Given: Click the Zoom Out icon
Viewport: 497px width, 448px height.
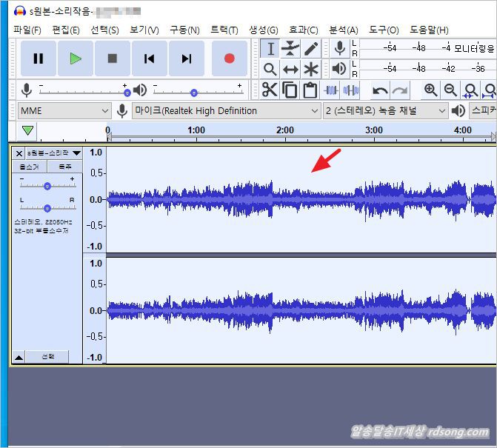Looking at the screenshot, I should pyautogui.click(x=450, y=90).
